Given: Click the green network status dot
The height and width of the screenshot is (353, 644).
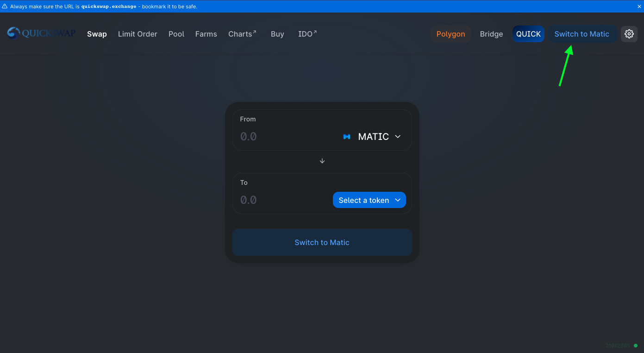Looking at the screenshot, I should tap(636, 346).
